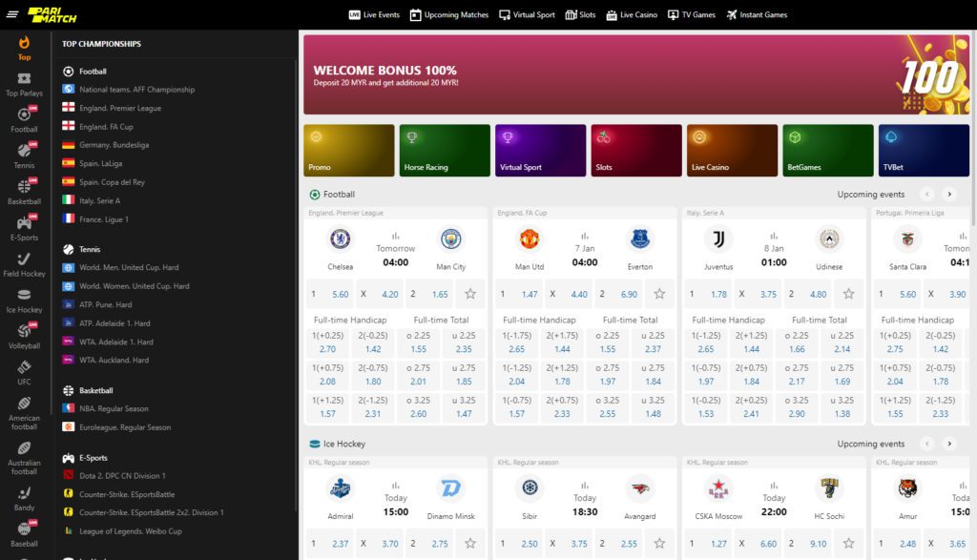Favorite the Chelsea vs Man City match

click(x=470, y=294)
